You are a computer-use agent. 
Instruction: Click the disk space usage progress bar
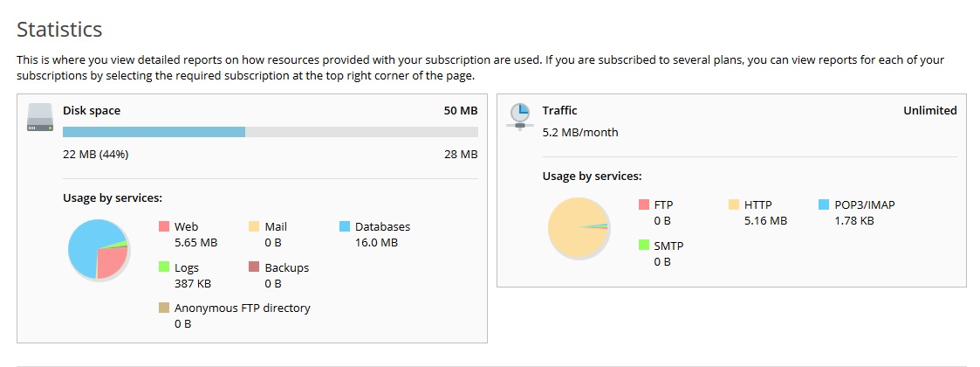pos(271,132)
